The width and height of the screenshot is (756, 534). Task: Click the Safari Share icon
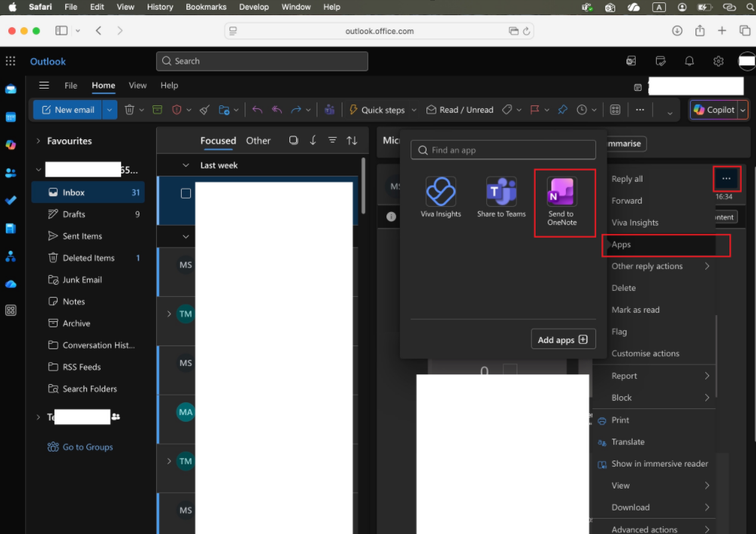(700, 31)
